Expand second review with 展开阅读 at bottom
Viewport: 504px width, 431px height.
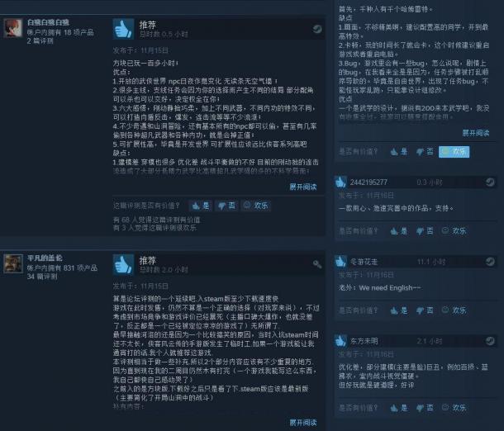tap(303, 423)
